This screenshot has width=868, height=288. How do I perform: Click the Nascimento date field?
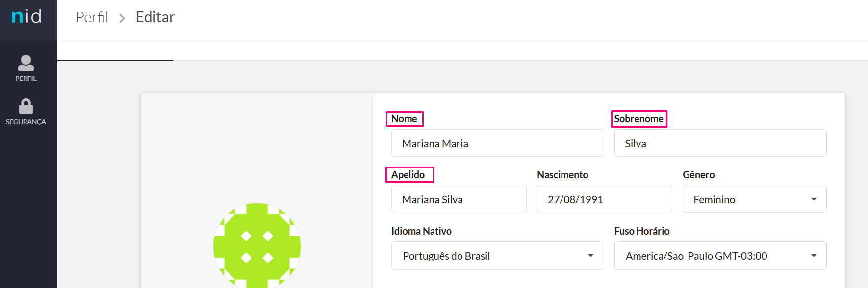tap(604, 199)
